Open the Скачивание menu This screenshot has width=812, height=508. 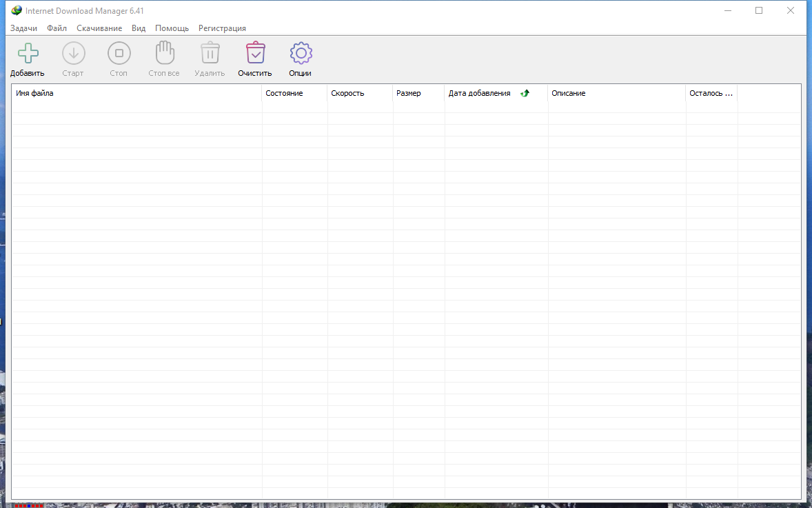pyautogui.click(x=99, y=28)
